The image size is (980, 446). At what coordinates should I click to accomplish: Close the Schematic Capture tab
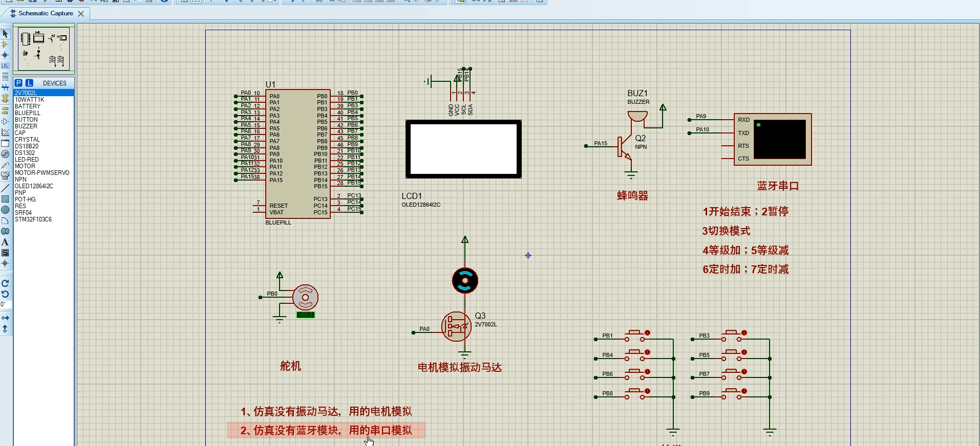(x=81, y=14)
